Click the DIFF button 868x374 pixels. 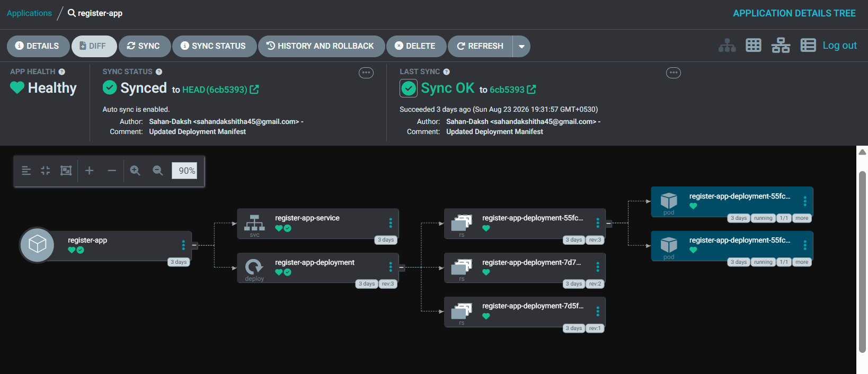94,46
